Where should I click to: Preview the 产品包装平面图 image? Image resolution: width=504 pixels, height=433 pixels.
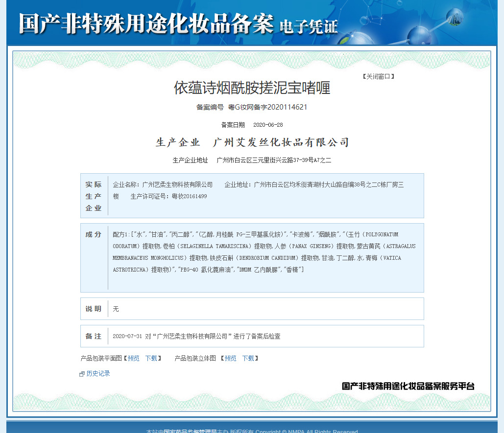click(x=133, y=358)
